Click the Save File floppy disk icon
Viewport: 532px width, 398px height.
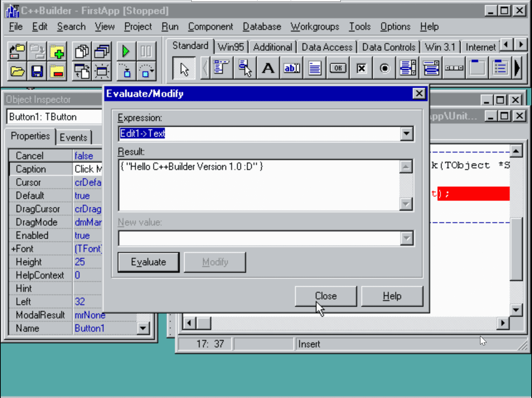[x=37, y=71]
